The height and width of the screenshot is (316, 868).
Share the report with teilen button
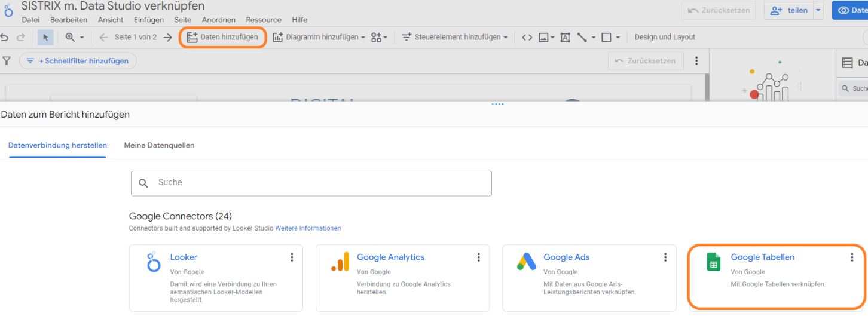(x=789, y=10)
